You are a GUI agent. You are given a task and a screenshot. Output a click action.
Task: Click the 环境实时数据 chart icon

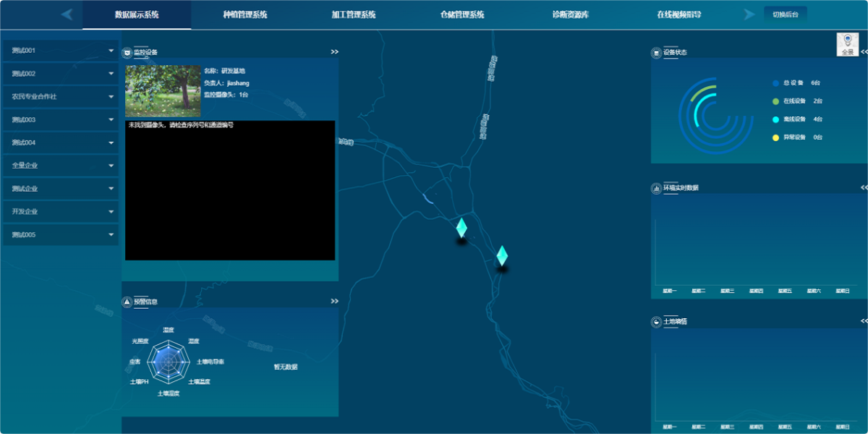[656, 188]
